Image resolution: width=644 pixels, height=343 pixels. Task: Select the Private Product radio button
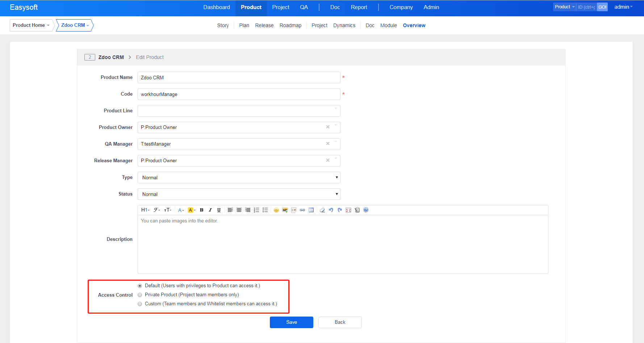[x=140, y=295]
